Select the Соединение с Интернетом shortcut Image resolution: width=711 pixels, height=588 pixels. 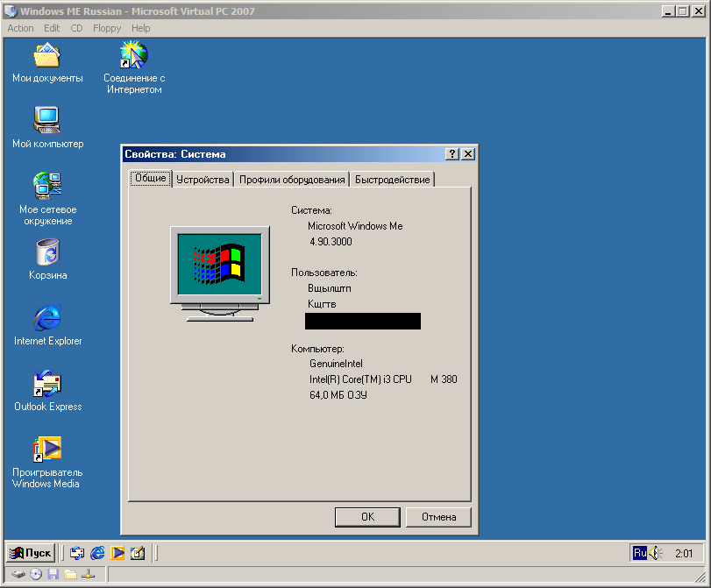pos(134,67)
